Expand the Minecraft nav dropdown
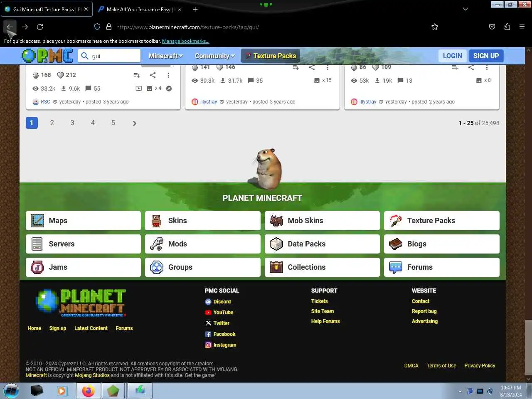This screenshot has height=399, width=532. [165, 56]
